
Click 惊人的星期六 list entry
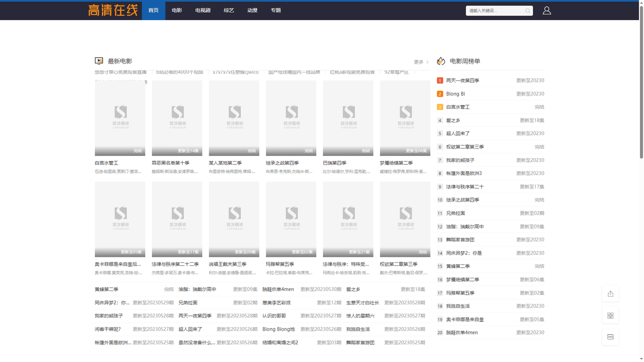tap(360, 316)
